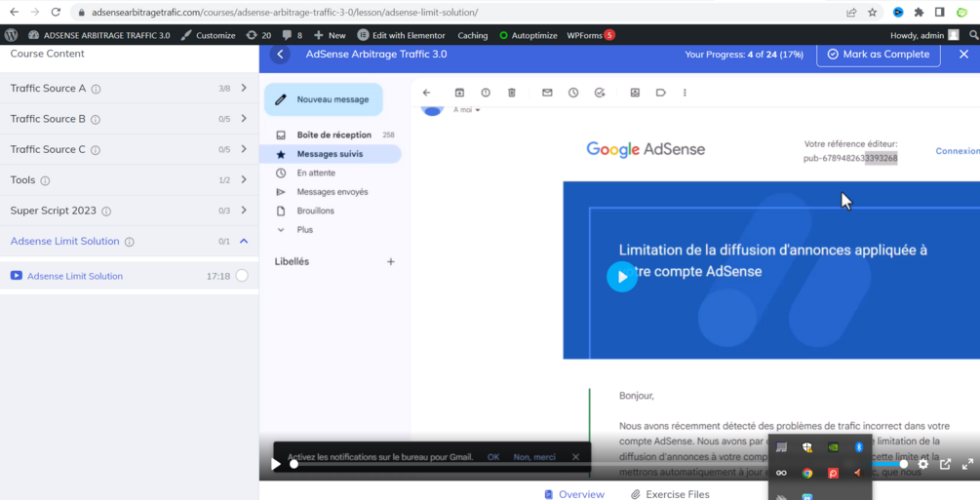Viewport: 980px width, 500px height.
Task: Open the video pop-out icon
Action: (945, 464)
